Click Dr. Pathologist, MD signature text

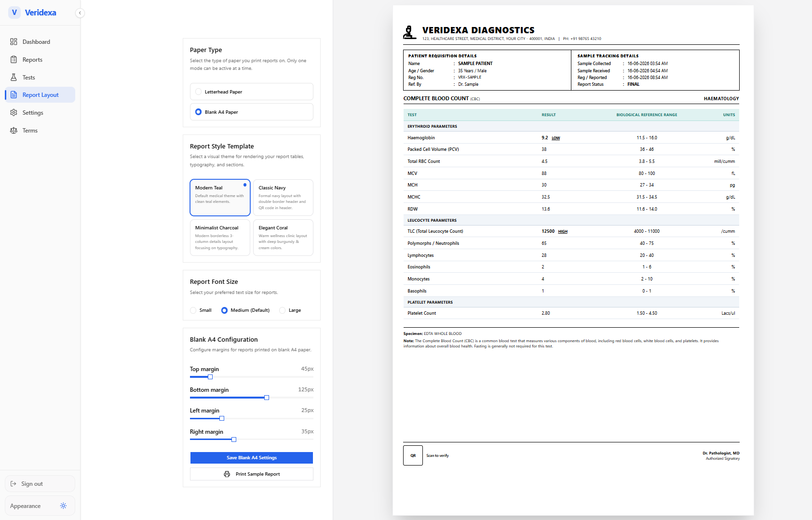coord(721,453)
